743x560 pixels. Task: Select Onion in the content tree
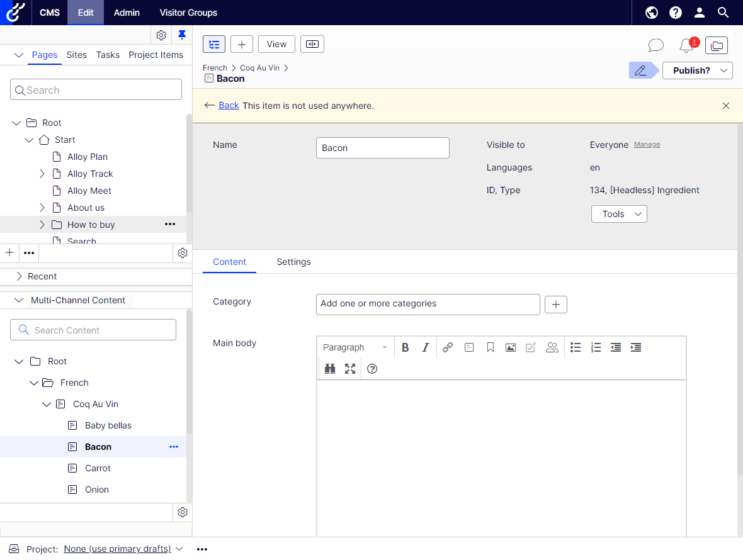pyautogui.click(x=97, y=490)
